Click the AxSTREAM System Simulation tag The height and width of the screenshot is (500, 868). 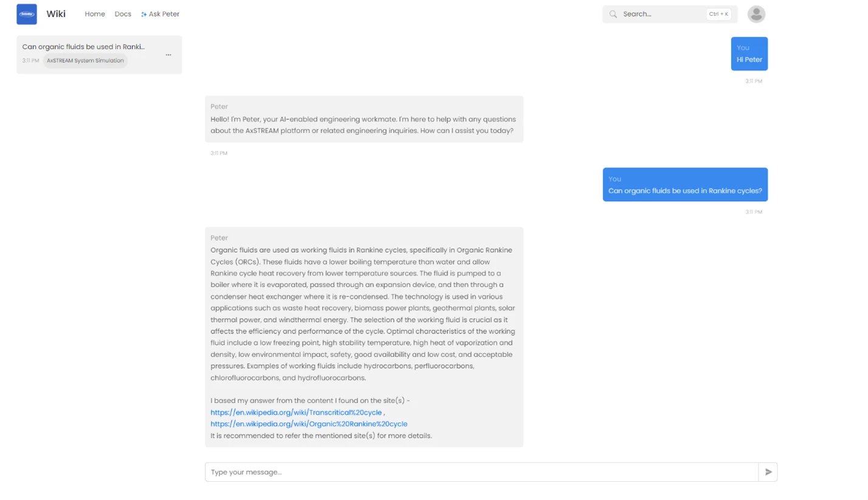85,61
